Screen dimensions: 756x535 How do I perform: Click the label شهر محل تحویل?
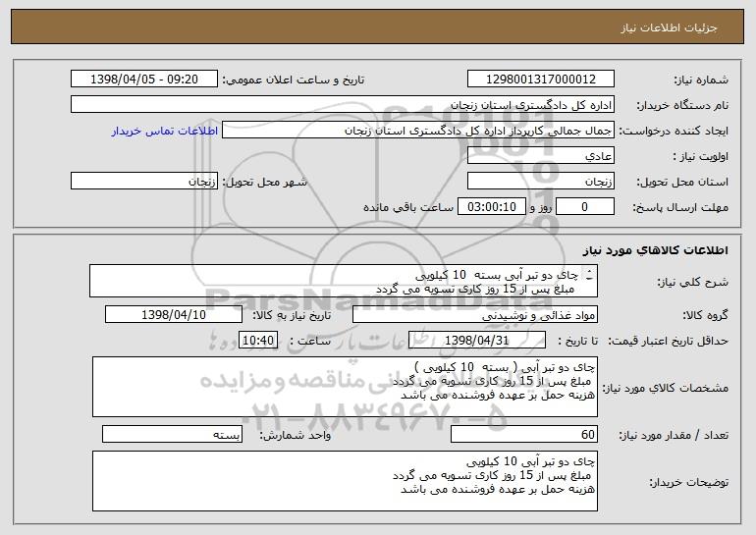pyautogui.click(x=264, y=182)
